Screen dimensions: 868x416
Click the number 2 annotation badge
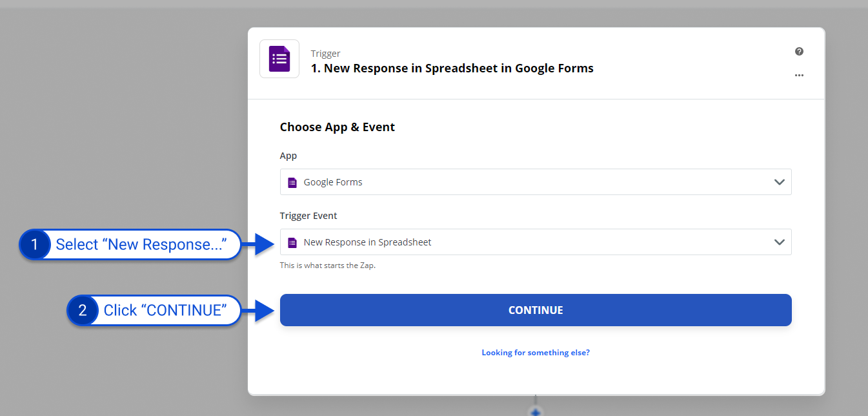point(83,311)
